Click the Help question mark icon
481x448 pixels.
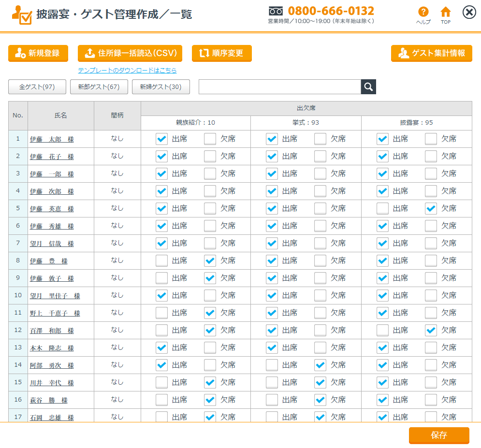pos(423,12)
